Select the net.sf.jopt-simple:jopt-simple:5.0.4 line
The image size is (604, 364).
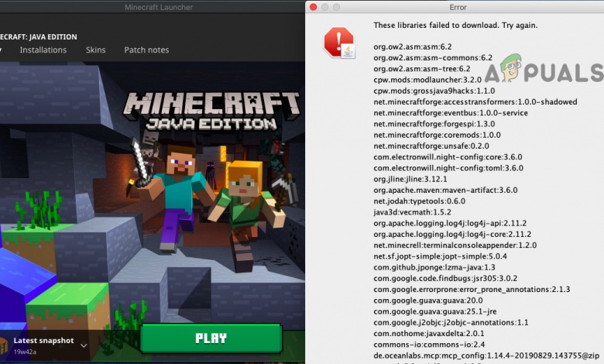[x=440, y=256]
